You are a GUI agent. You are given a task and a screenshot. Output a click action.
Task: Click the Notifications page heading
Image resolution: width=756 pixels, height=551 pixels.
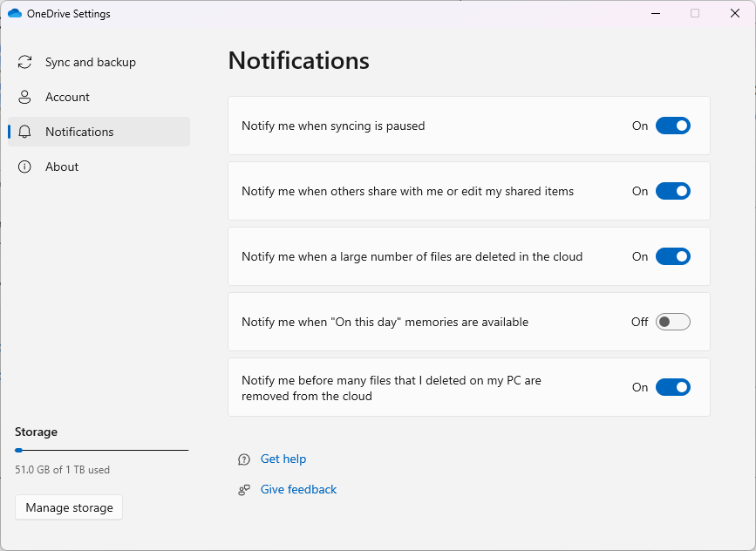[x=299, y=61]
